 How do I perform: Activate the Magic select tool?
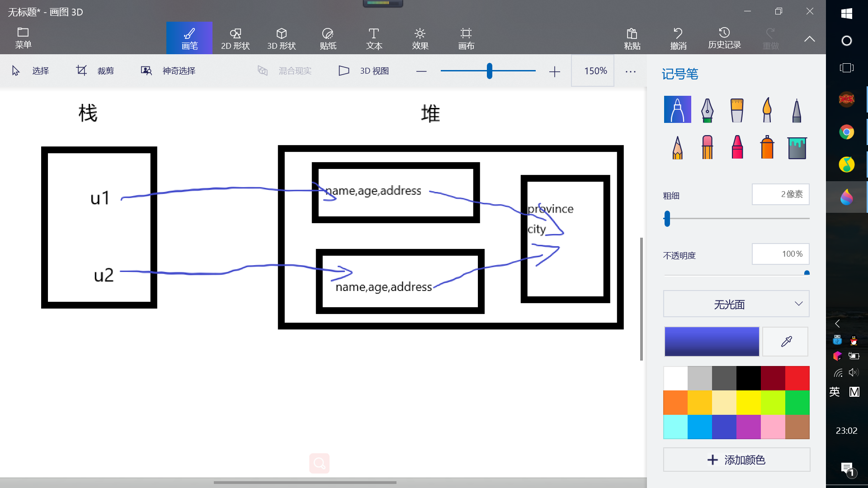[x=168, y=71]
